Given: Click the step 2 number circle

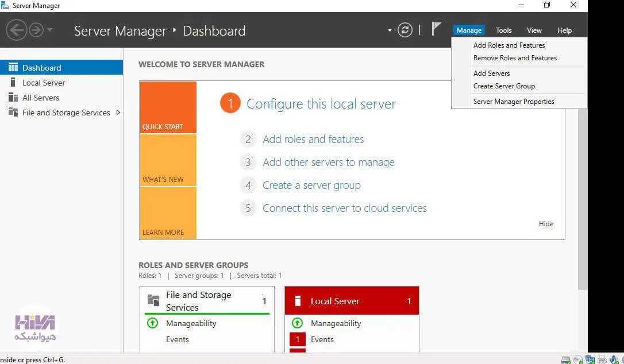Looking at the screenshot, I should coord(248,140).
